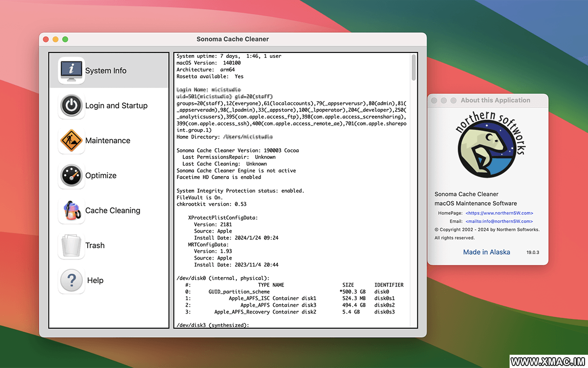Image resolution: width=588 pixels, height=368 pixels.
Task: Click the Login and Startup power icon
Action: [x=72, y=105]
